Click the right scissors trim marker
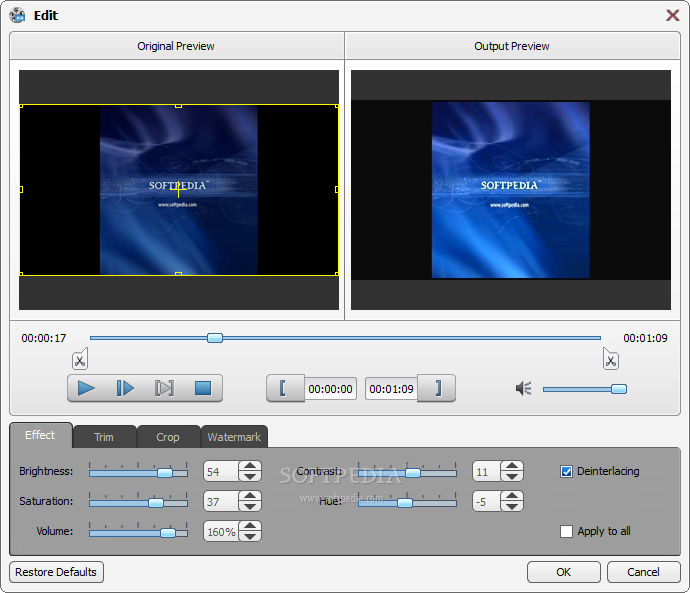This screenshot has width=690, height=593. 611,359
